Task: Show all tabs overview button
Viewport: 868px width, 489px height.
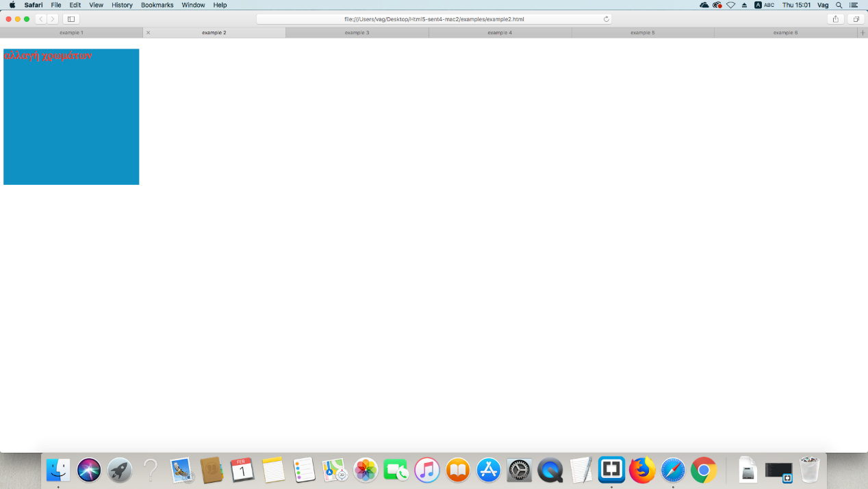Action: coord(856,19)
